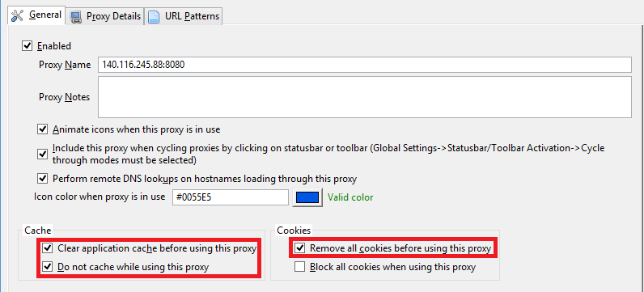The image size is (644, 292).
Task: Uncheck Clear application cache before using proxy
Action: (x=48, y=248)
